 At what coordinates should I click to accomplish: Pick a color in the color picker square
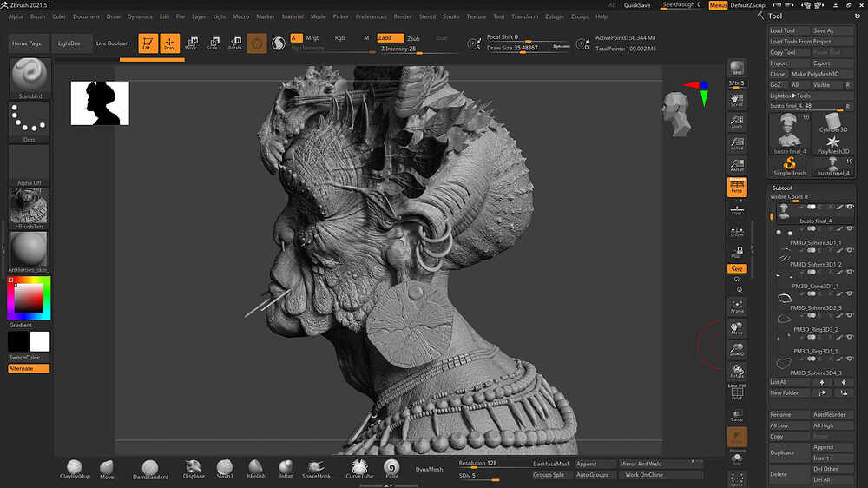pos(29,299)
